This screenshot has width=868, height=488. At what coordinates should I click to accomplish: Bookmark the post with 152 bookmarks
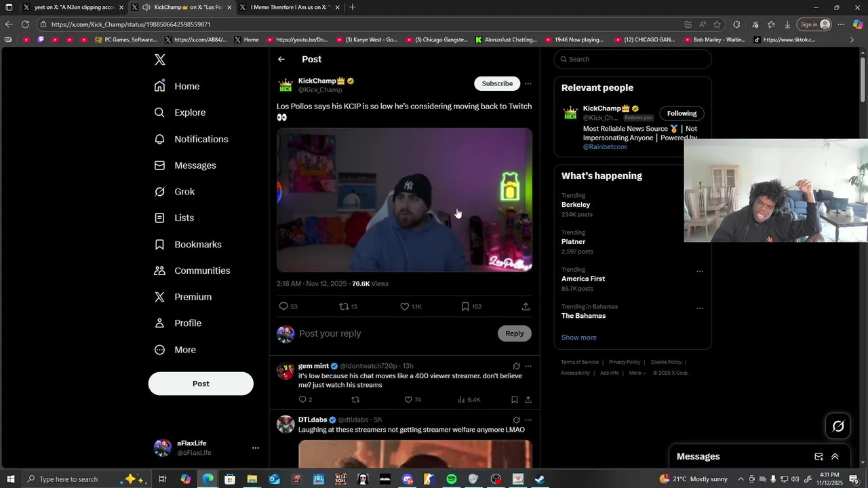(465, 306)
